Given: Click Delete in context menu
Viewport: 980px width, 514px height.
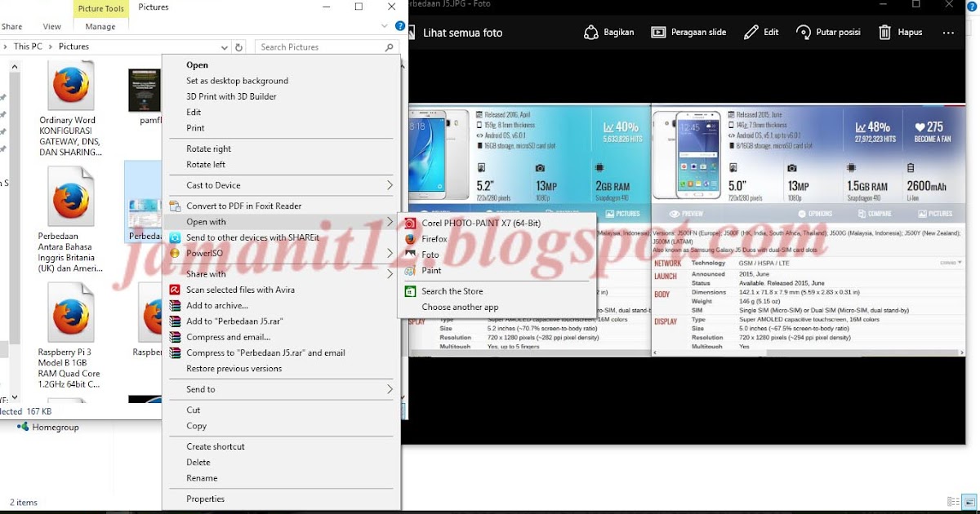Looking at the screenshot, I should [198, 463].
